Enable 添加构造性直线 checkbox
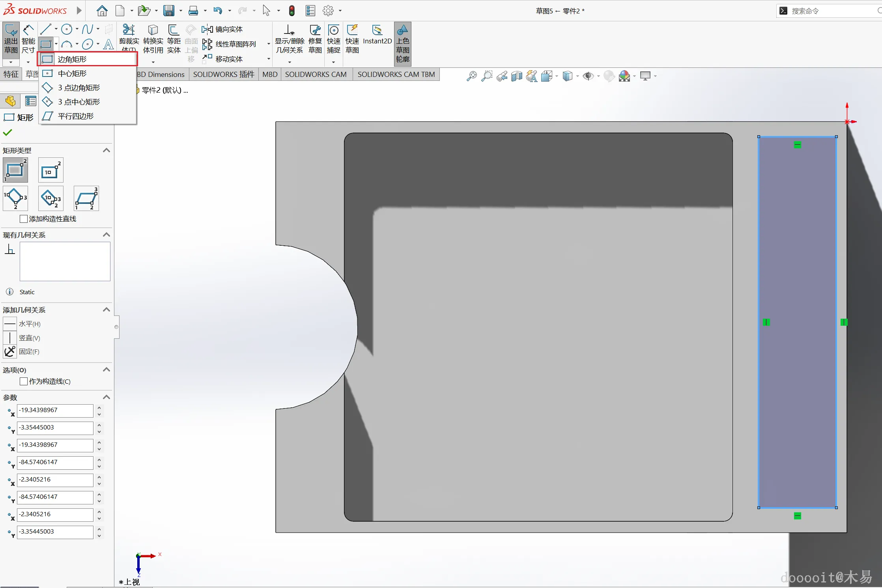The width and height of the screenshot is (882, 588). [24, 219]
